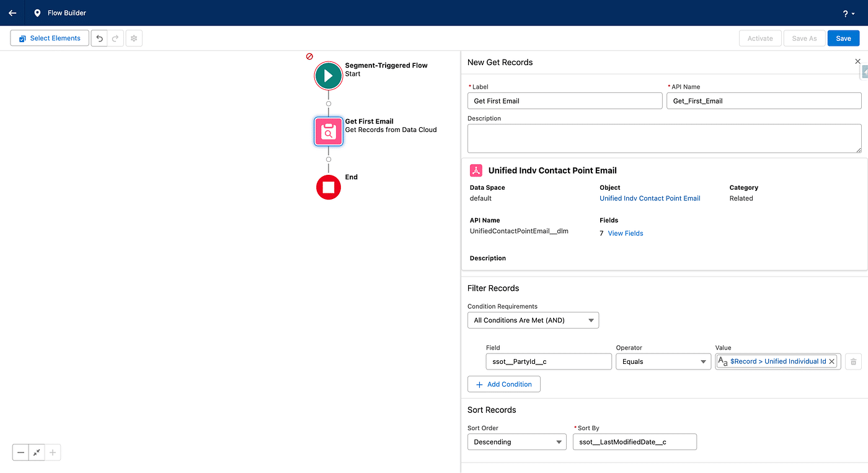Click the undo arrow button
The height and width of the screenshot is (473, 868).
point(99,38)
